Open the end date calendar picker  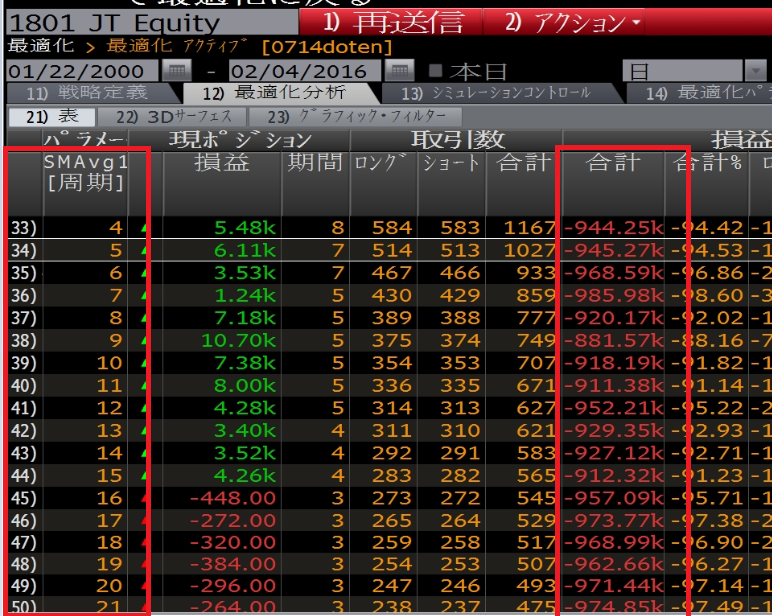[x=399, y=71]
